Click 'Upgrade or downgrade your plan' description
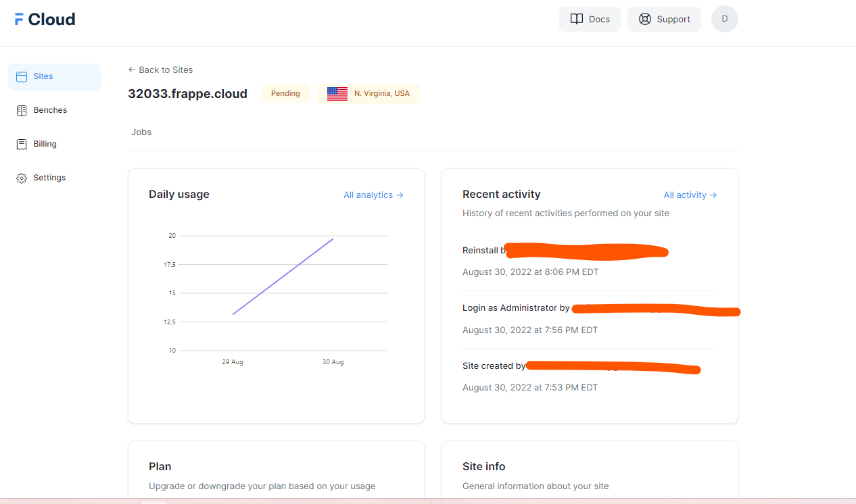Viewport: 856px width, 504px height. (262, 486)
